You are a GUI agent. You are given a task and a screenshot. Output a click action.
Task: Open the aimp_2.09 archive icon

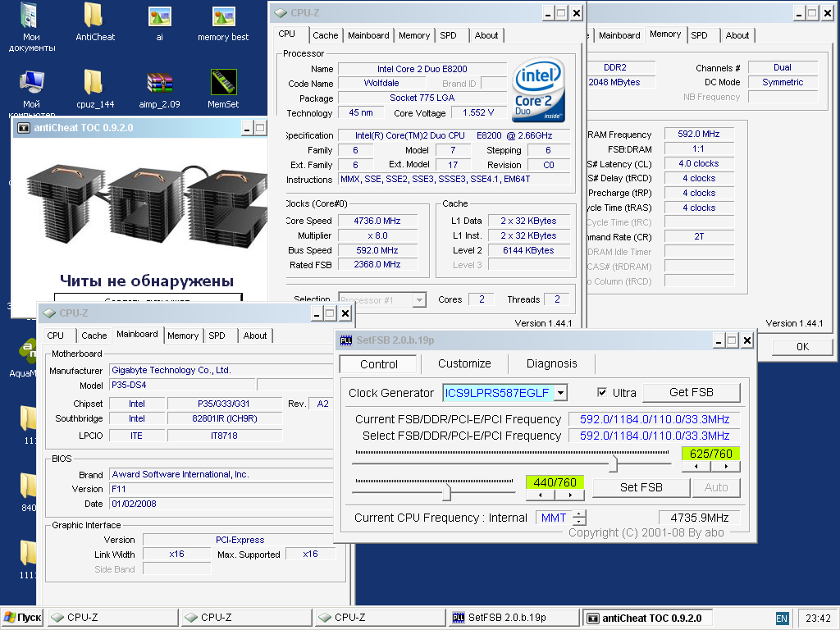tap(159, 83)
